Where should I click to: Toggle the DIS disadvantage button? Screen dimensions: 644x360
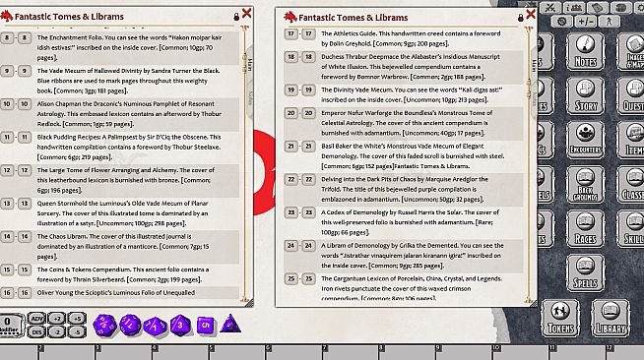click(36, 331)
